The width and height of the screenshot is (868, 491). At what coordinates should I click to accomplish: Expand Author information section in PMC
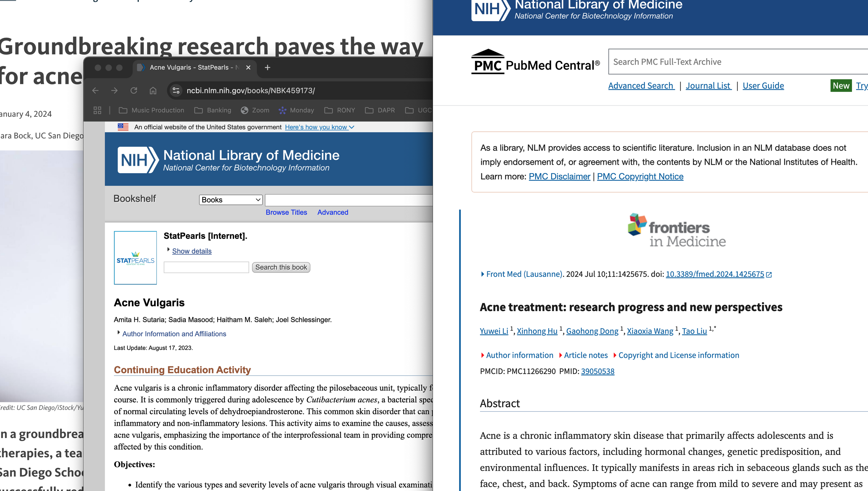(517, 355)
